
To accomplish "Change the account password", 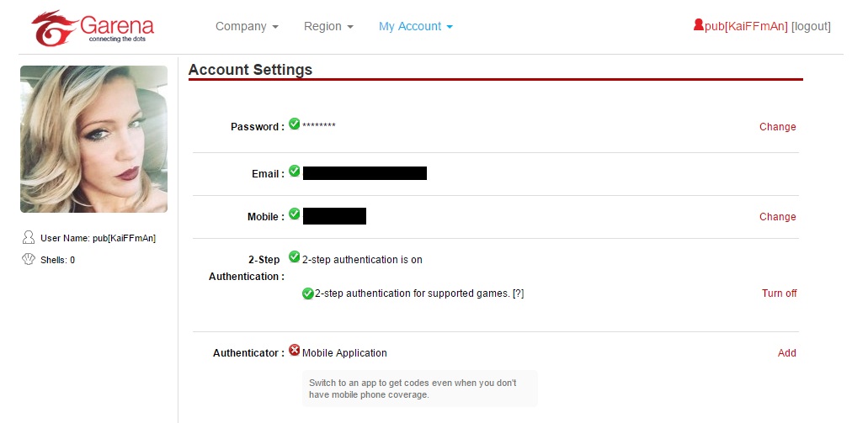I will click(x=777, y=127).
